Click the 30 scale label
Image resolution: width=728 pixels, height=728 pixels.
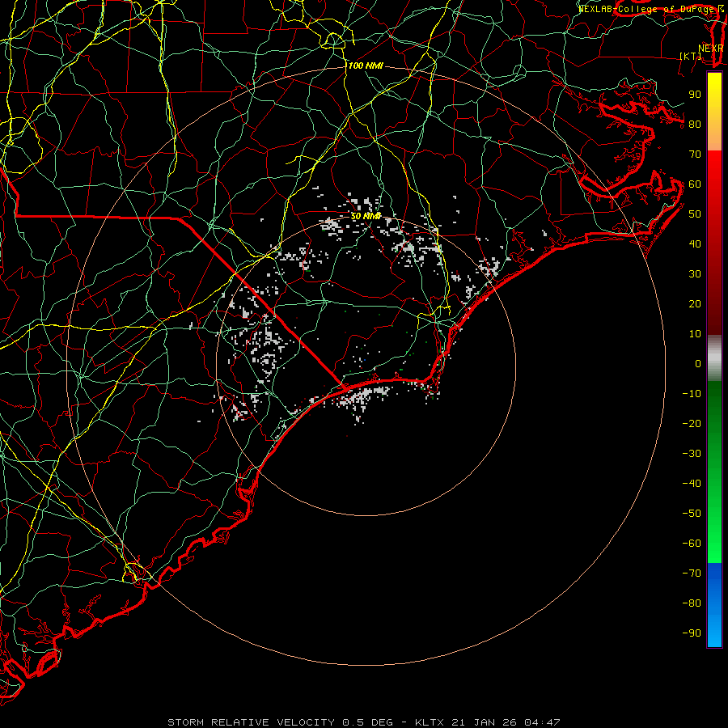tap(695, 274)
